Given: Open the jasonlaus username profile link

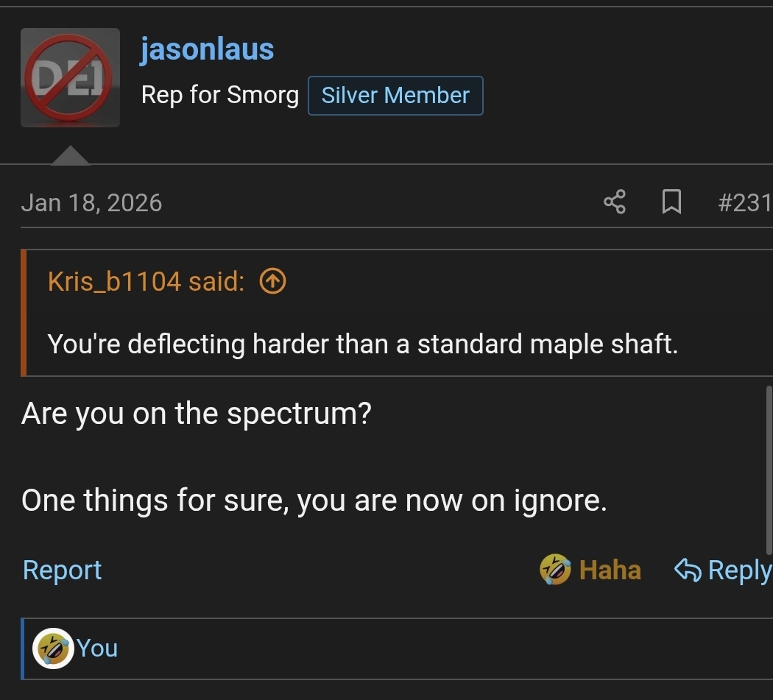Looking at the screenshot, I should (x=207, y=49).
